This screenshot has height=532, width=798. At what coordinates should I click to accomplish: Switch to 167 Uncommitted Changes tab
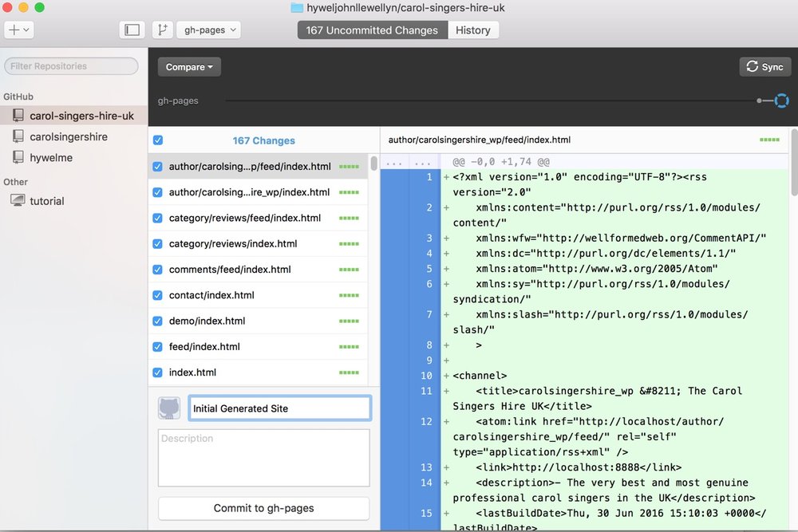[372, 30]
